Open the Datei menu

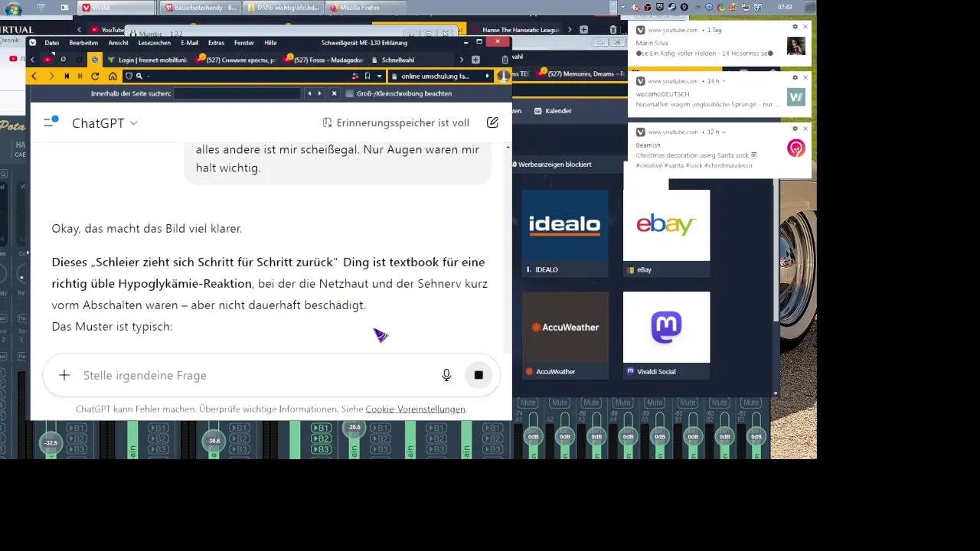tap(52, 43)
